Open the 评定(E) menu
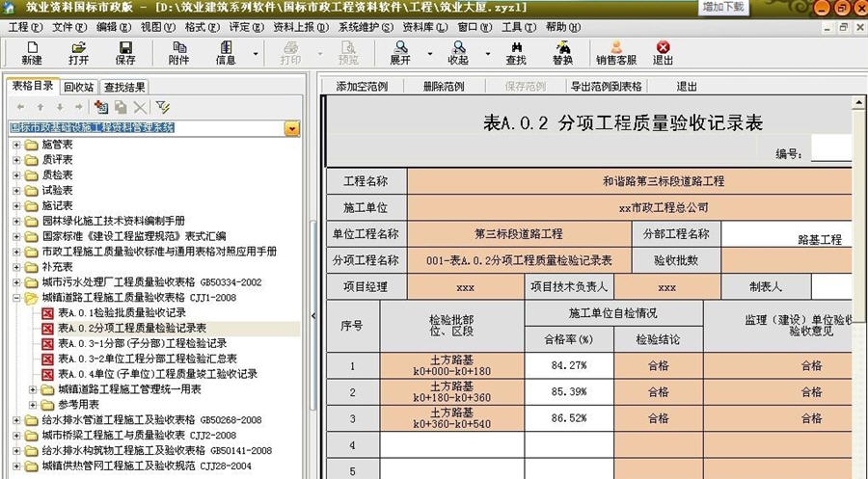The height and width of the screenshot is (479, 868). [x=246, y=27]
